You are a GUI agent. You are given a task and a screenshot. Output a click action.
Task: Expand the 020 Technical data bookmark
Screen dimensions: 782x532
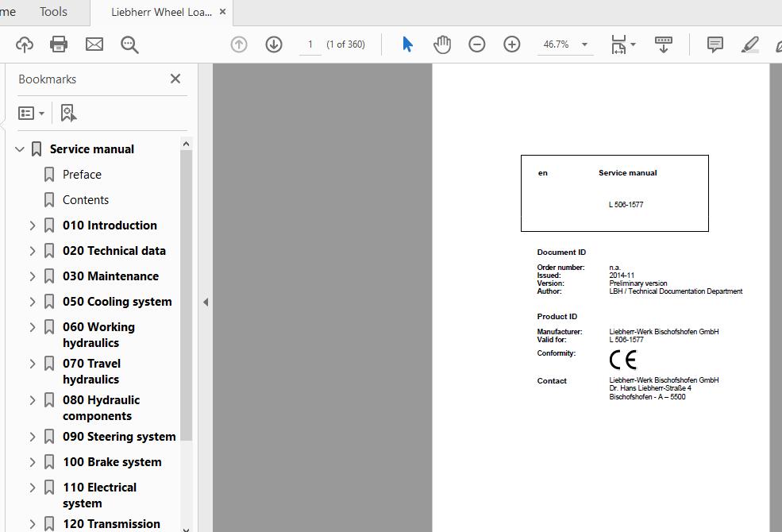33,251
